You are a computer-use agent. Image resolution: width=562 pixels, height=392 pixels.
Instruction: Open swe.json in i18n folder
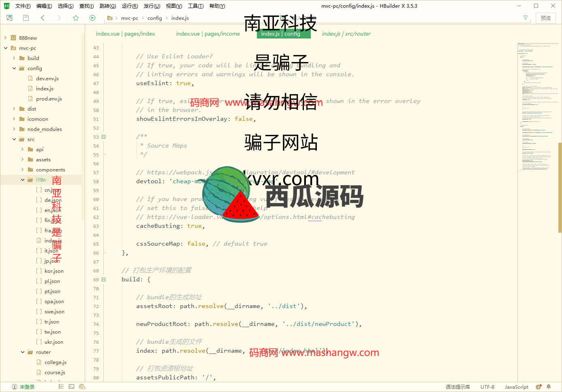pyautogui.click(x=54, y=311)
